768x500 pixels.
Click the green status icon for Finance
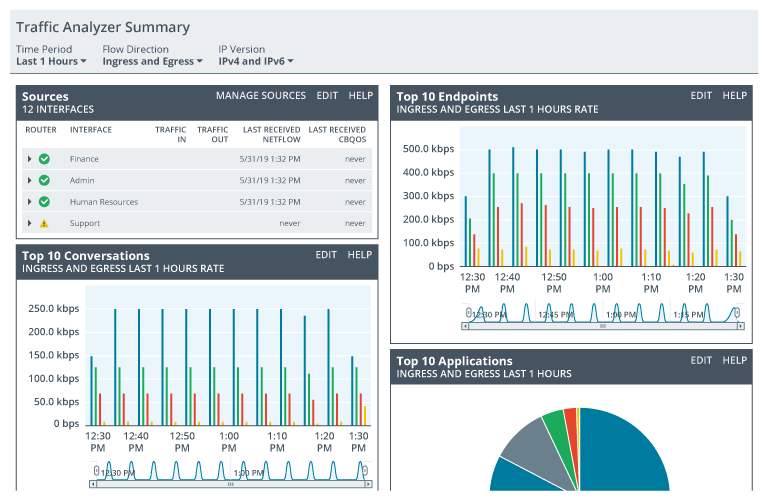coord(44,159)
